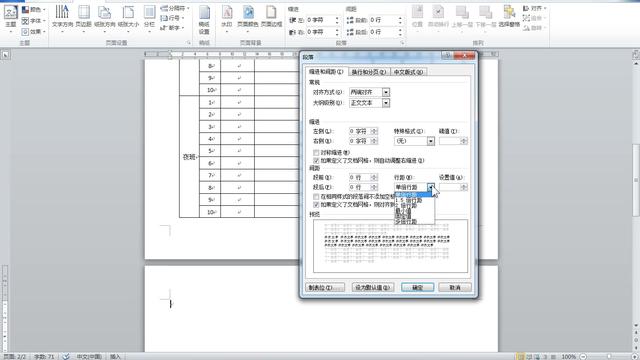This screenshot has height=360, width=640.
Task: Confirm dialog with 确定 button
Action: [417, 287]
